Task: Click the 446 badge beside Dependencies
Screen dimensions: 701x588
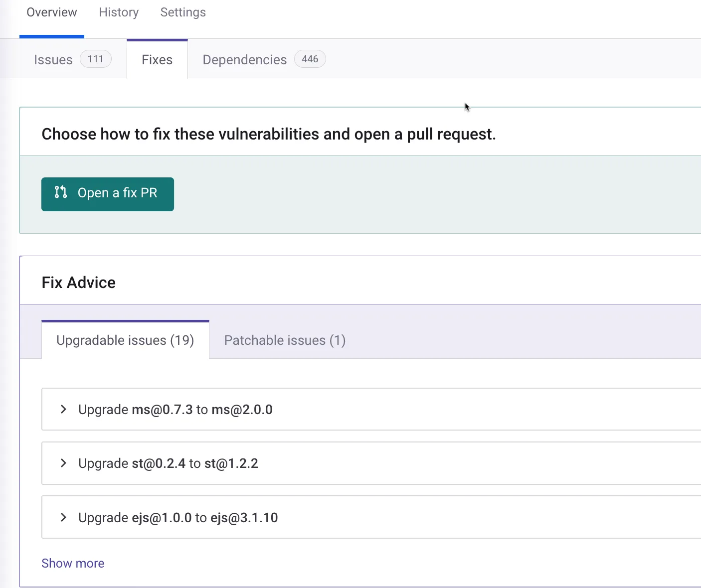Action: [310, 59]
